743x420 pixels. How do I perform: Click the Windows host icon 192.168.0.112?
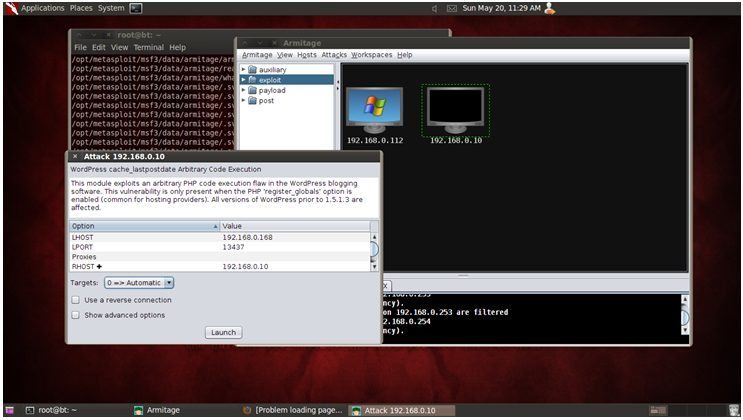(374, 110)
